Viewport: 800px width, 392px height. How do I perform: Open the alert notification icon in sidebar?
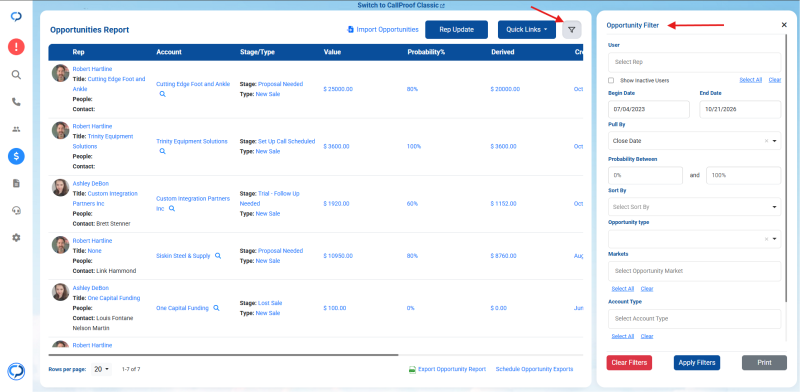pos(16,47)
